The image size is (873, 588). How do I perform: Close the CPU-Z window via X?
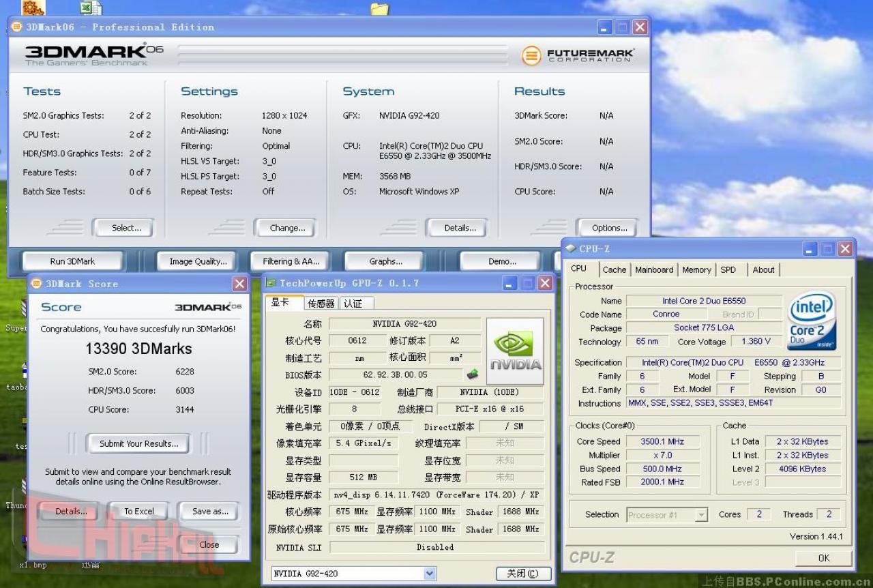pos(845,249)
